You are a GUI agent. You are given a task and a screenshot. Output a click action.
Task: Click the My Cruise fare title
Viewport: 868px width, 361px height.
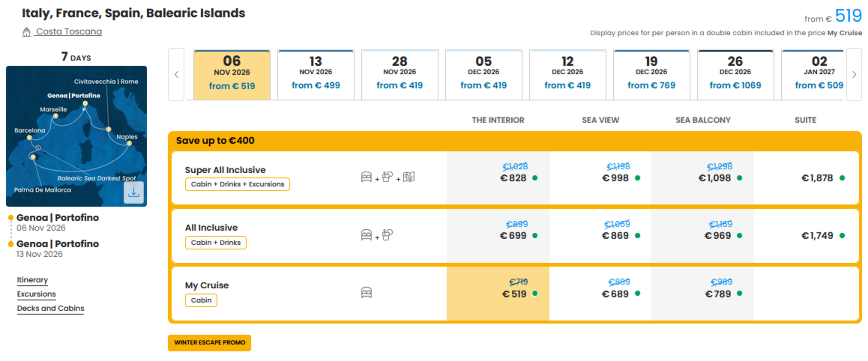click(x=207, y=285)
